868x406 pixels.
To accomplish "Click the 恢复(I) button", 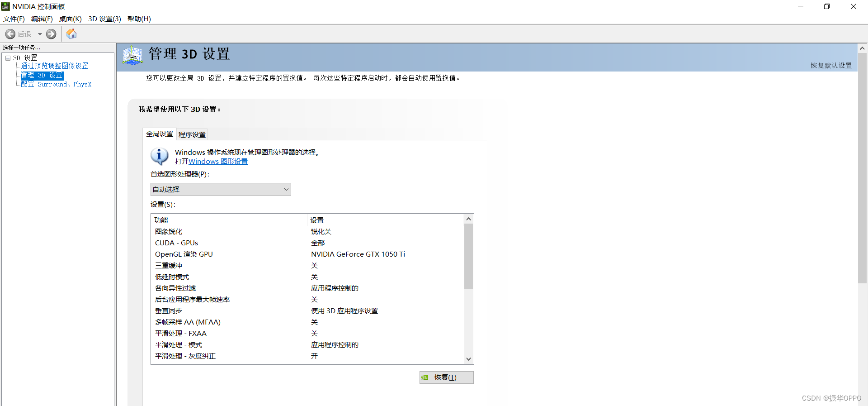I will (x=446, y=377).
